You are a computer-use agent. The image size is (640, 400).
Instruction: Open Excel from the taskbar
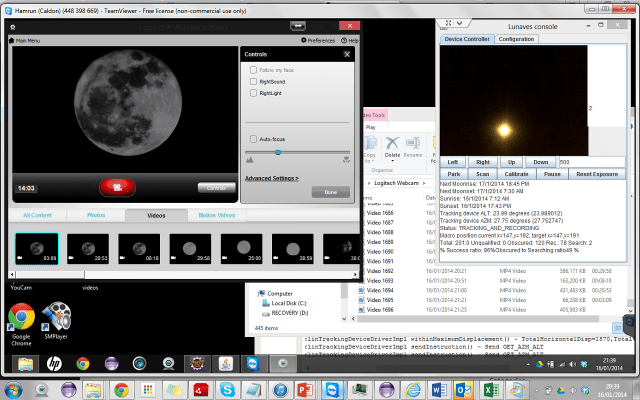491,388
